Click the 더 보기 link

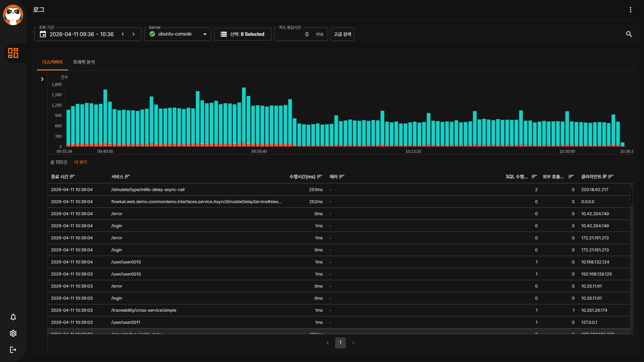click(80, 162)
